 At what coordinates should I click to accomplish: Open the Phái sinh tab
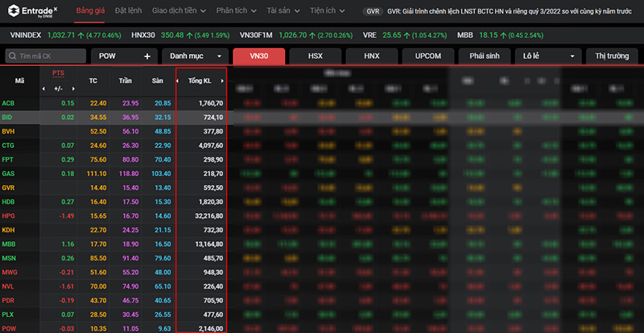(485, 56)
